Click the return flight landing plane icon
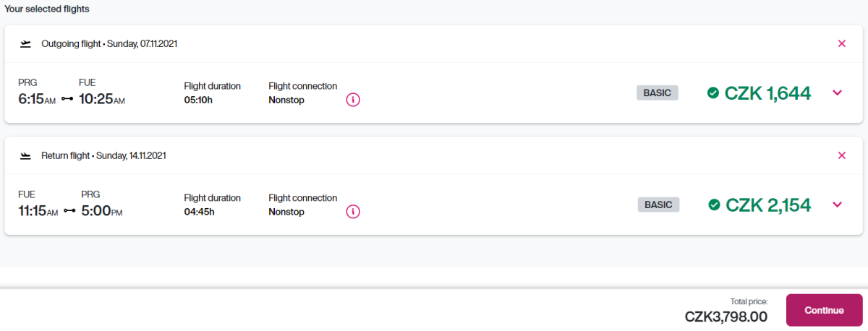 pyautogui.click(x=26, y=155)
